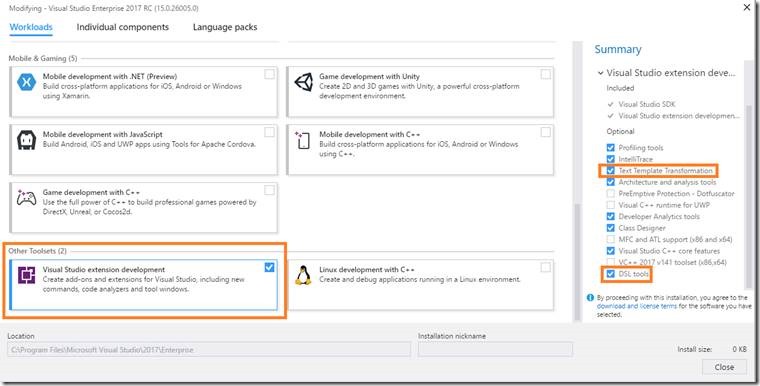
Task: Check Mobile development with C++ workload
Action: tap(546, 132)
